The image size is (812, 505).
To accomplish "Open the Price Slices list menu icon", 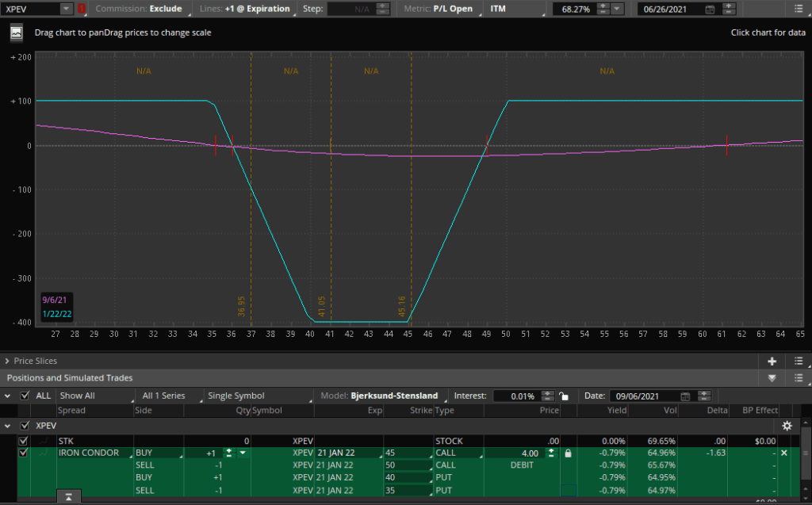I will pyautogui.click(x=799, y=361).
